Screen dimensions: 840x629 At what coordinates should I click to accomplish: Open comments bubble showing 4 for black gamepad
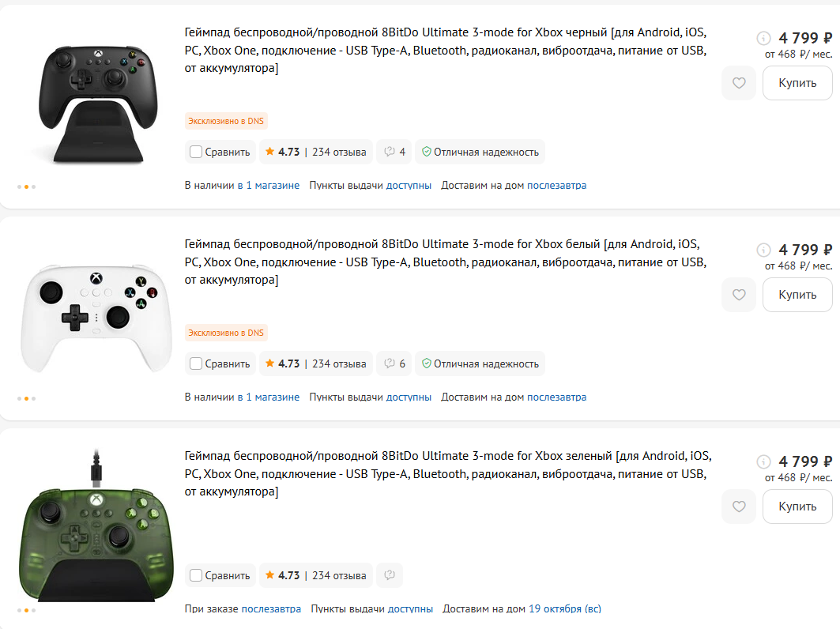click(394, 152)
